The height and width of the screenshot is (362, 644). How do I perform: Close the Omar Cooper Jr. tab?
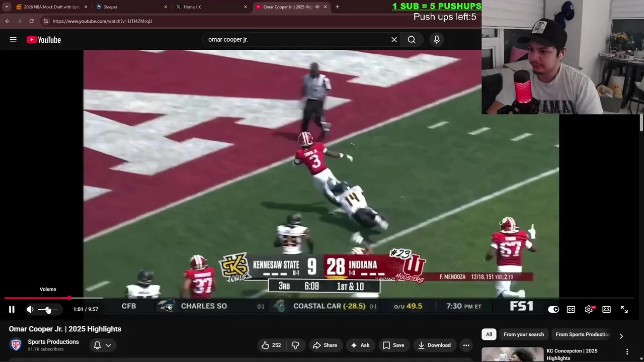(x=325, y=7)
